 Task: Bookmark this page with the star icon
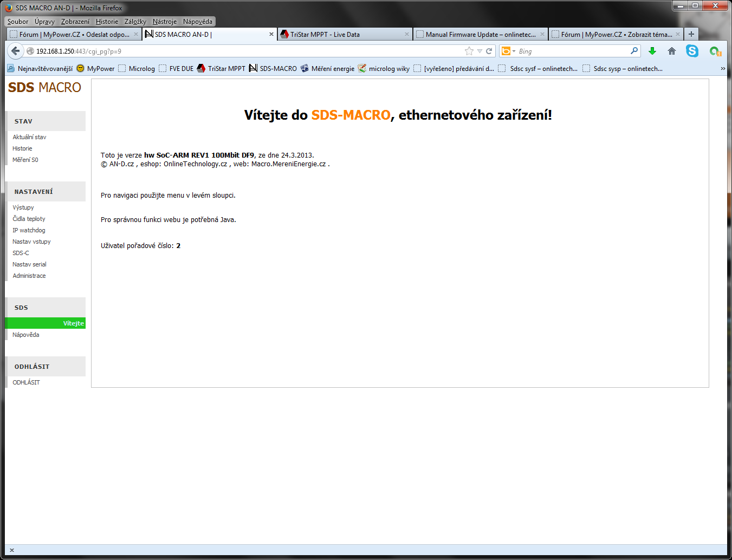(x=469, y=51)
